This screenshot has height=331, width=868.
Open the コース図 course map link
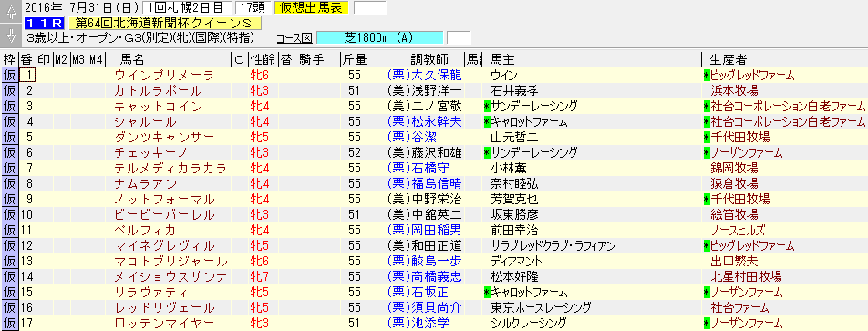coord(294,37)
